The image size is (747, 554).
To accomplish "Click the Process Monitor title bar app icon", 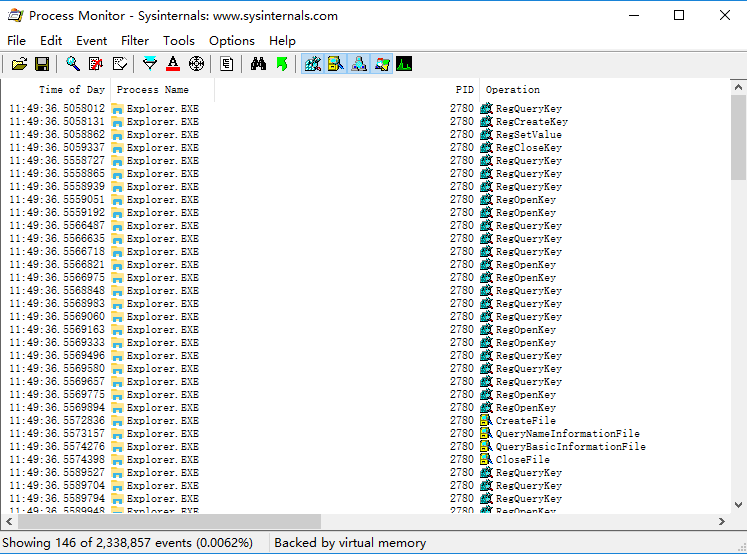I will coord(16,15).
